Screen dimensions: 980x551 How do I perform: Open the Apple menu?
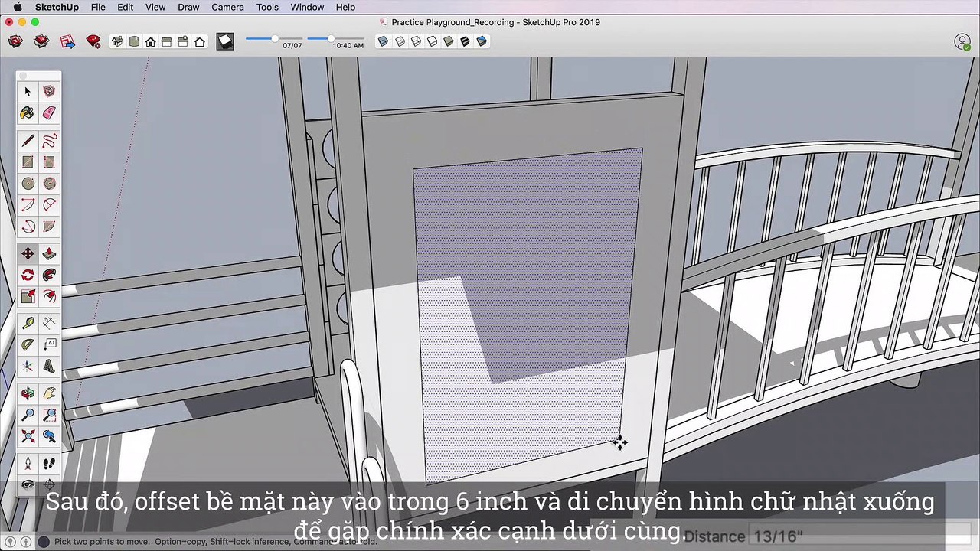[17, 7]
